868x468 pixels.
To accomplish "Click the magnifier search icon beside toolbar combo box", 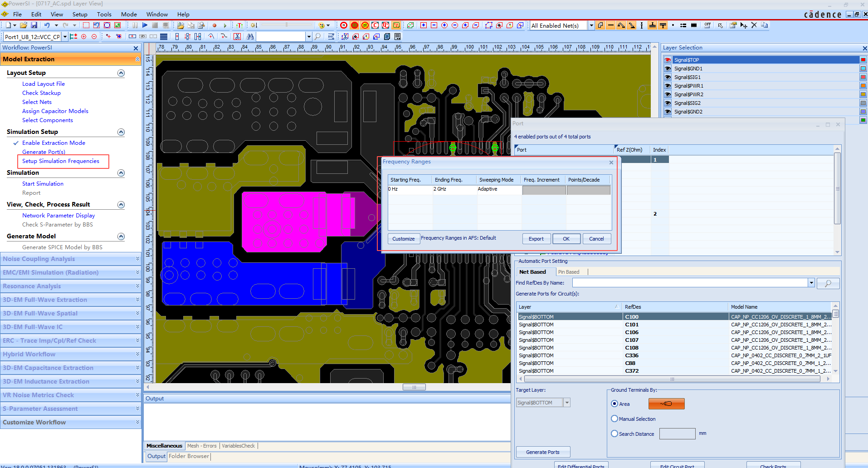I will (317, 36).
